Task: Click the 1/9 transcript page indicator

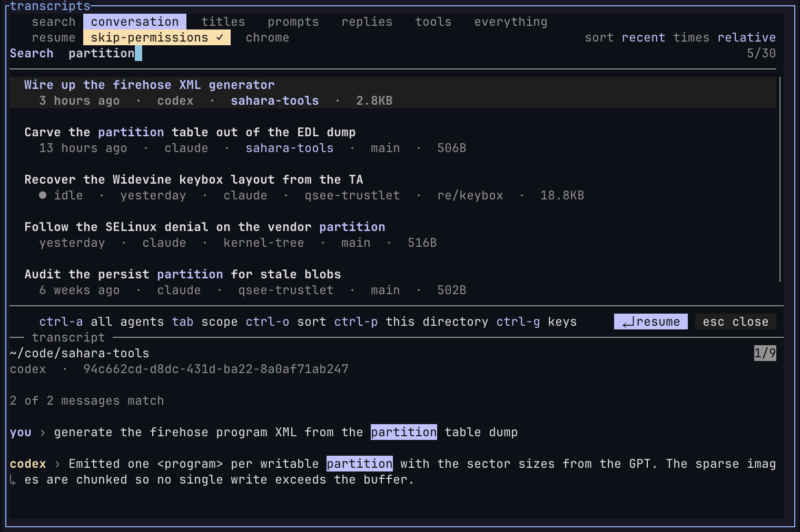Action: pos(765,353)
